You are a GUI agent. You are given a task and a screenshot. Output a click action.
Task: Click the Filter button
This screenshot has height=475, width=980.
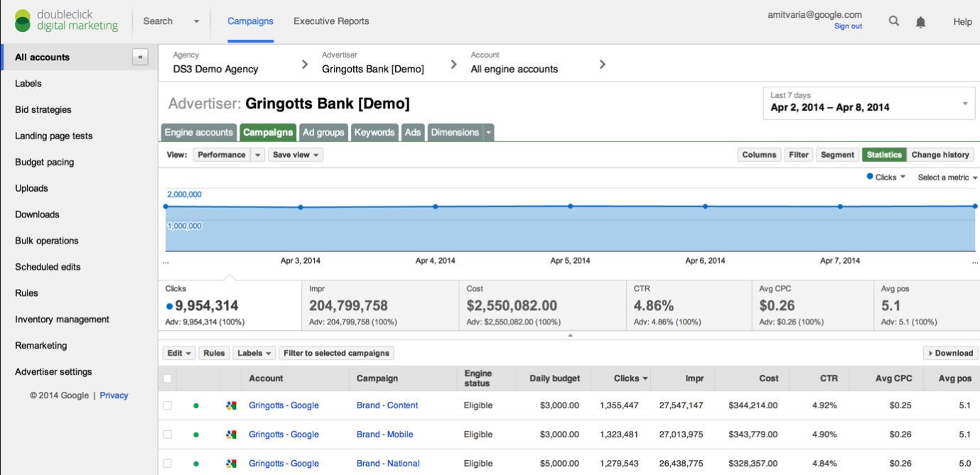coord(799,155)
